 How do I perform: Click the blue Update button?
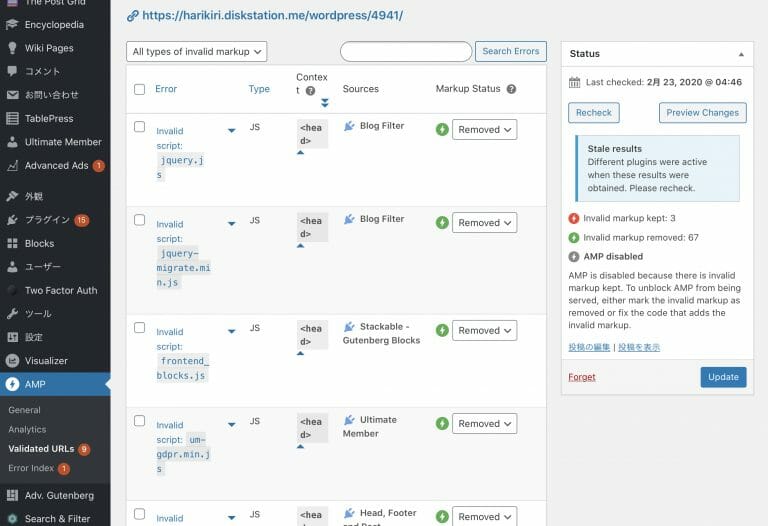723,377
